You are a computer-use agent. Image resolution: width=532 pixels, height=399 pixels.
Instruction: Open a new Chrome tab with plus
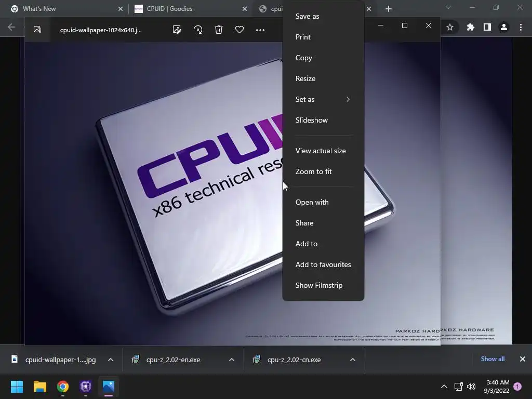tap(389, 9)
